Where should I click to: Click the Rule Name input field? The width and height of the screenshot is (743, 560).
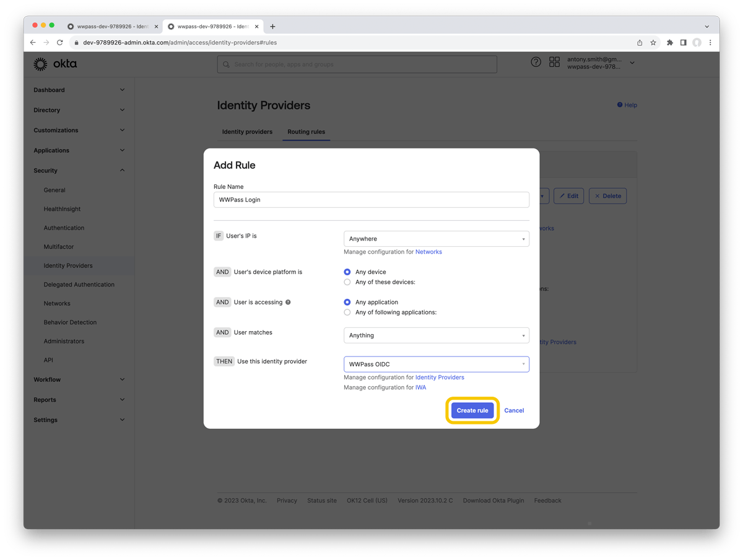click(371, 199)
